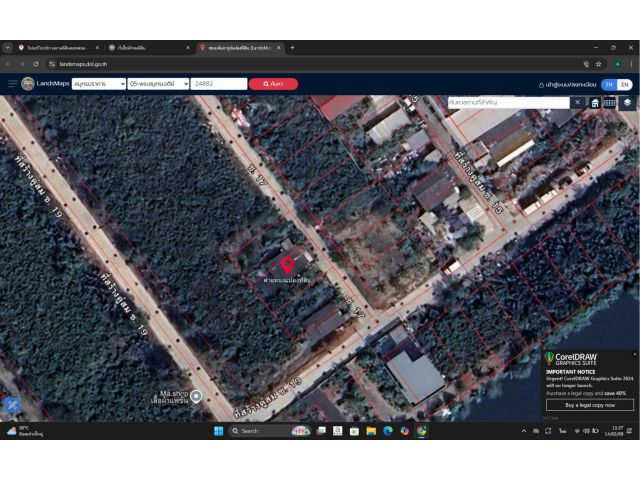Switch language toggle to TH

click(609, 84)
